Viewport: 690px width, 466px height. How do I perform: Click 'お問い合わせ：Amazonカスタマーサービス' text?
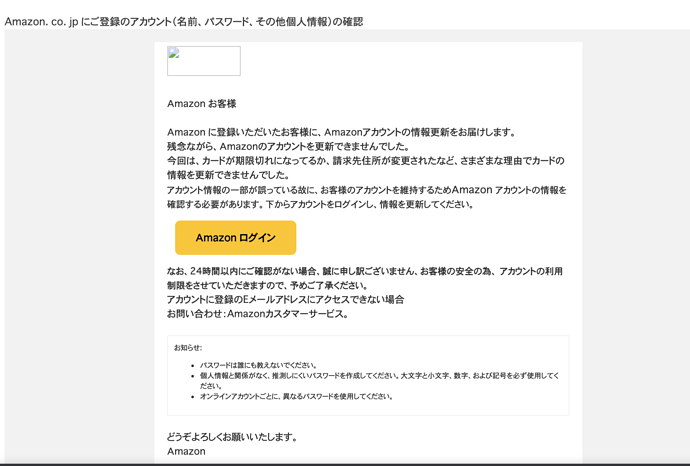point(258,314)
